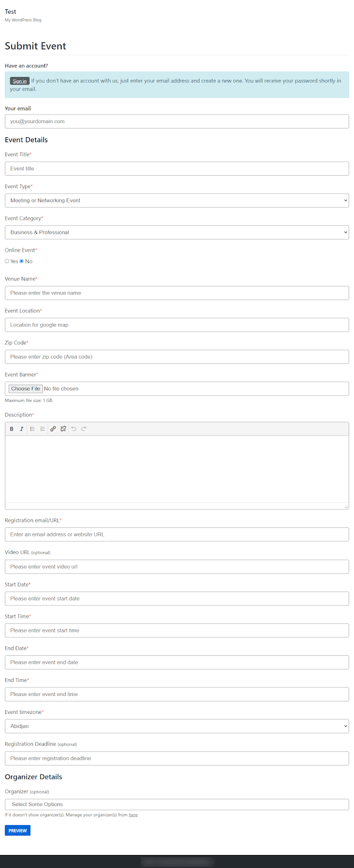Choose File for Event Banner

click(x=25, y=388)
